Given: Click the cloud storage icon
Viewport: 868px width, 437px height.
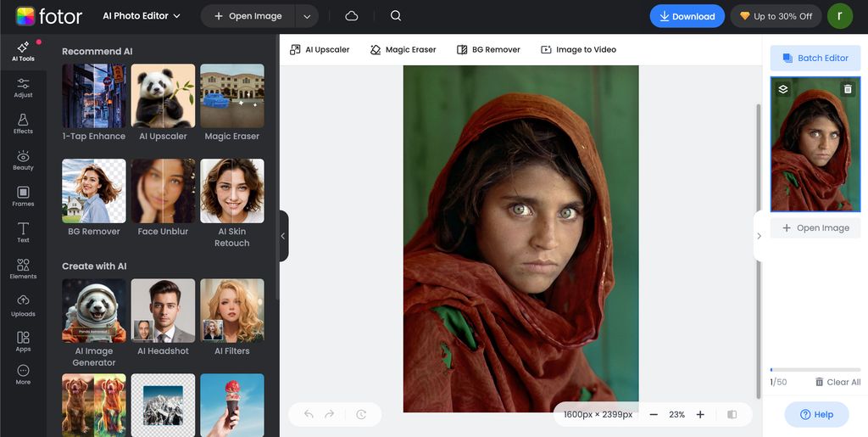Looking at the screenshot, I should (x=352, y=16).
